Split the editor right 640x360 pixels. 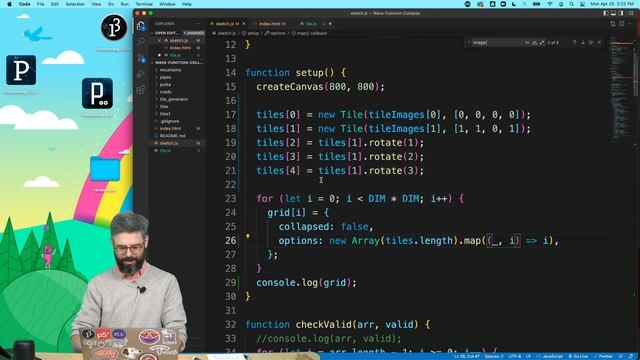(x=622, y=24)
